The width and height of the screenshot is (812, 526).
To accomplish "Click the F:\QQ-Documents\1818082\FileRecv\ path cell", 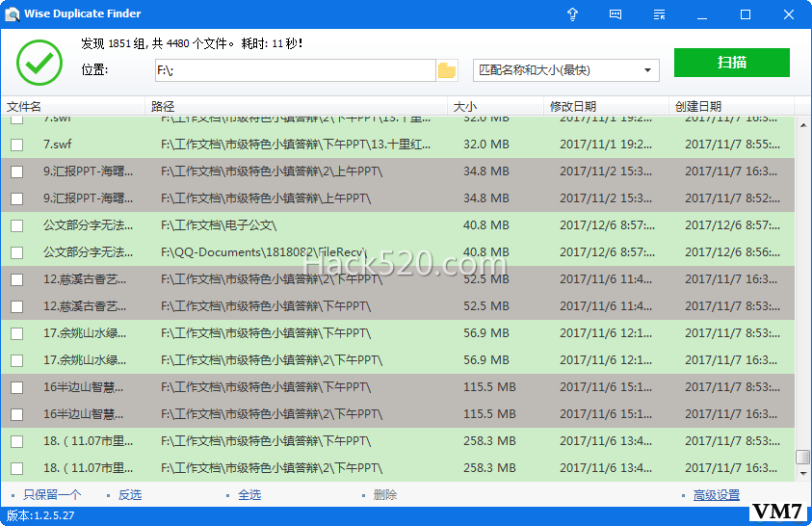I will coord(264,252).
